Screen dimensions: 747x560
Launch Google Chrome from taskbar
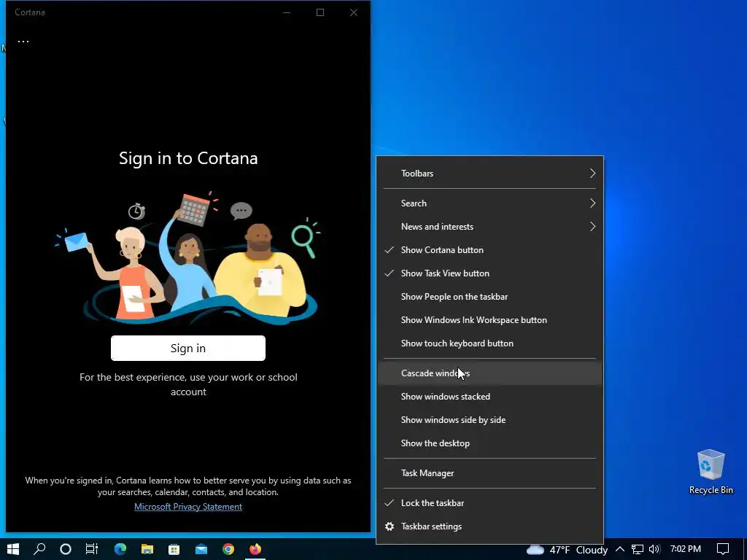pos(228,549)
